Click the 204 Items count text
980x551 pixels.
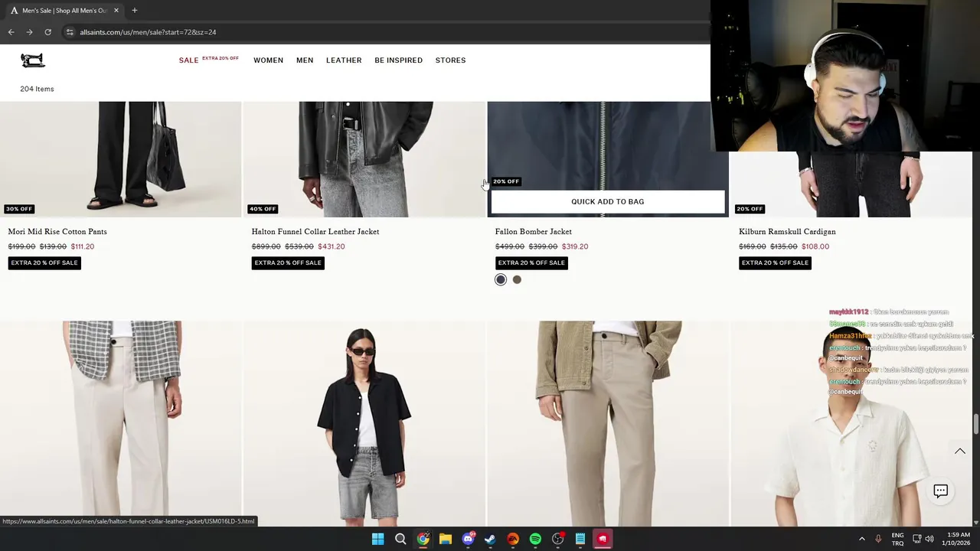pos(37,89)
